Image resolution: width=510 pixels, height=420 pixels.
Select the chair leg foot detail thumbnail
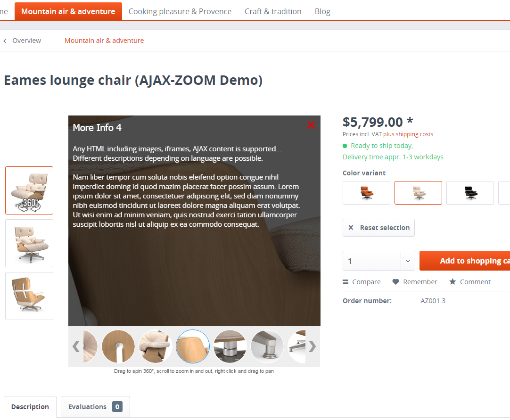coord(267,346)
